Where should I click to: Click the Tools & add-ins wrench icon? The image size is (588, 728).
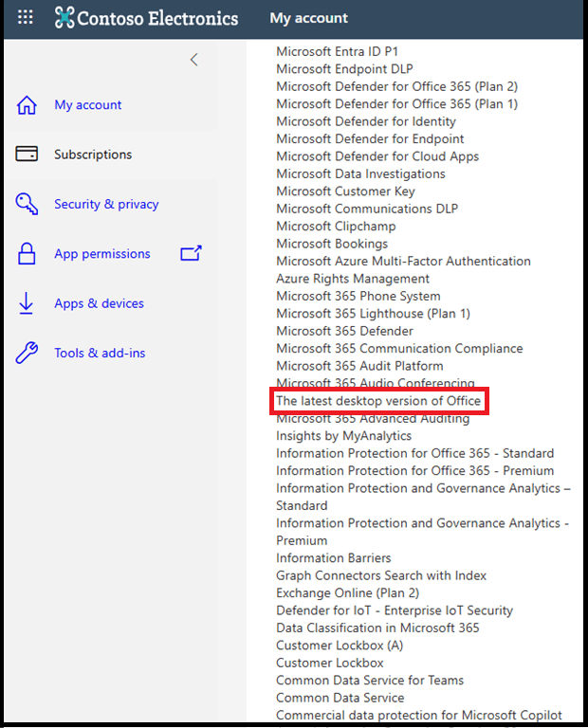coord(27,353)
